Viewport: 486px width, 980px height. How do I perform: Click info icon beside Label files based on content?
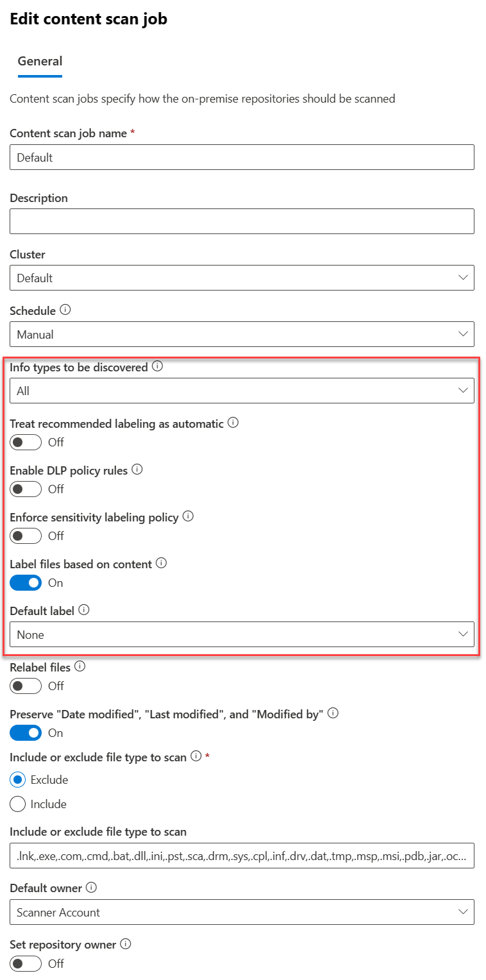point(162,563)
